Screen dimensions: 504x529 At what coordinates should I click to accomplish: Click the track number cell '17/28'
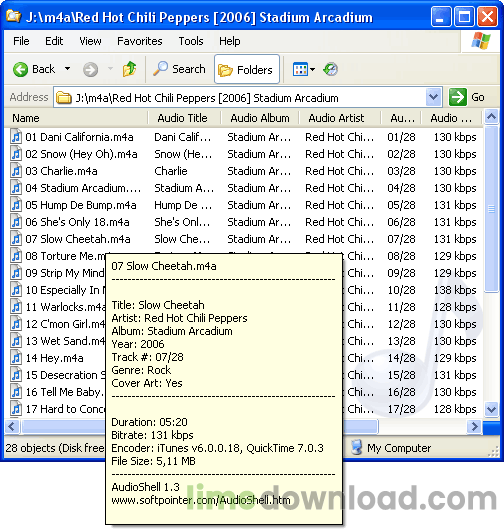click(x=401, y=409)
